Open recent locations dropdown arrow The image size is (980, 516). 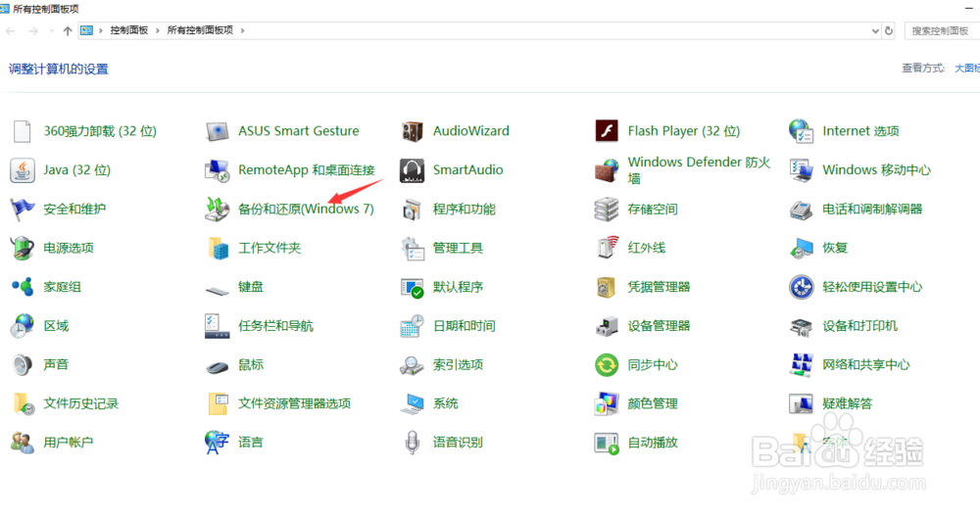coord(51,30)
